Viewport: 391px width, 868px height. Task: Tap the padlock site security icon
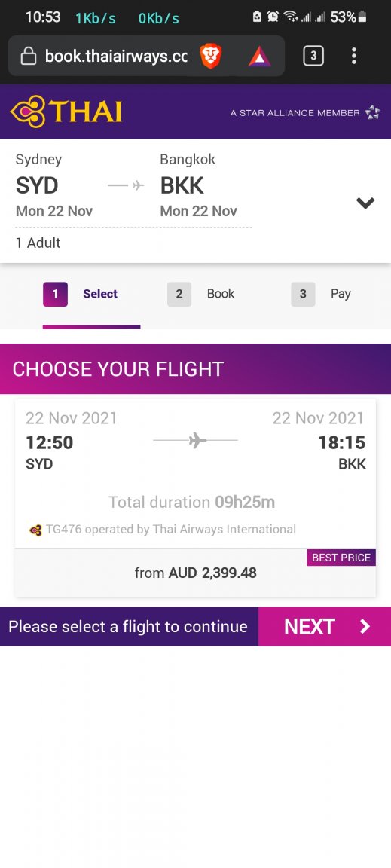click(x=28, y=56)
